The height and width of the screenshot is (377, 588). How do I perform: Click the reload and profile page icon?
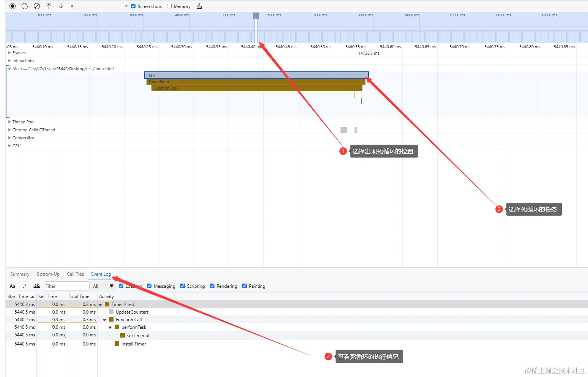click(25, 6)
